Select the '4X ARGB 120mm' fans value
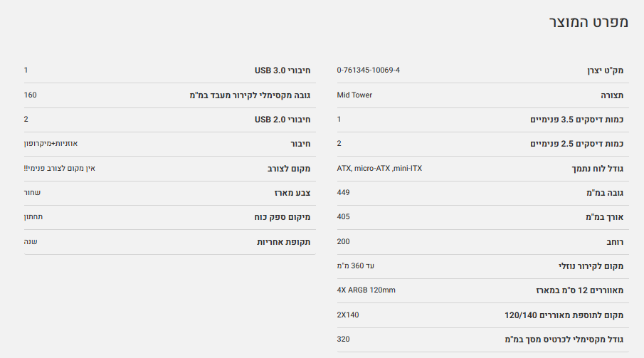Screen dimensions: 644x358 [366, 290]
